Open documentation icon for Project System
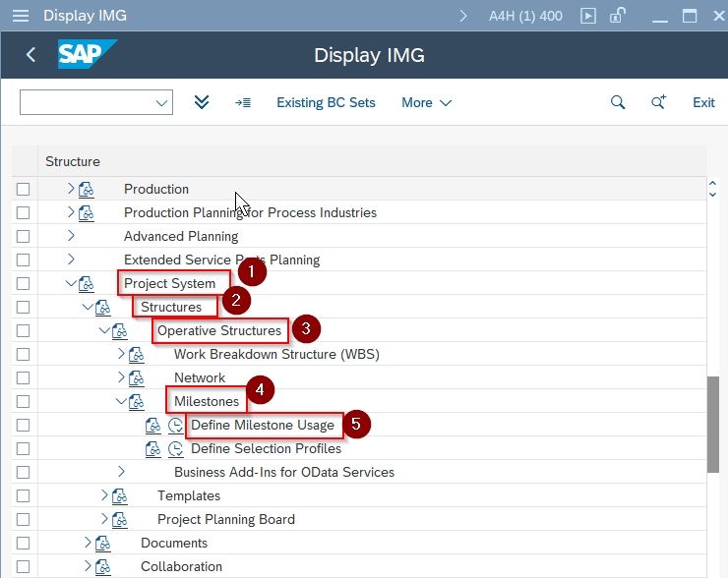 click(x=87, y=283)
